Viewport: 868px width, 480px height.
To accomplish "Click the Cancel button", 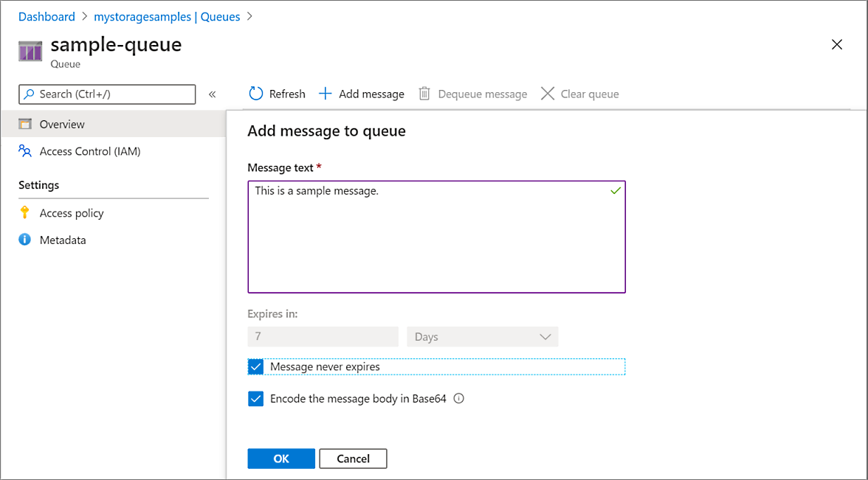I will (x=353, y=459).
